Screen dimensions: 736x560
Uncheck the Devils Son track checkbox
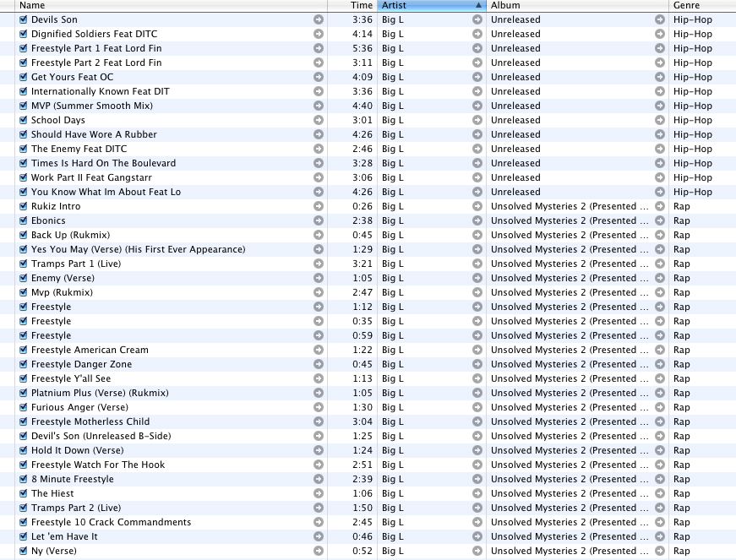[x=23, y=19]
